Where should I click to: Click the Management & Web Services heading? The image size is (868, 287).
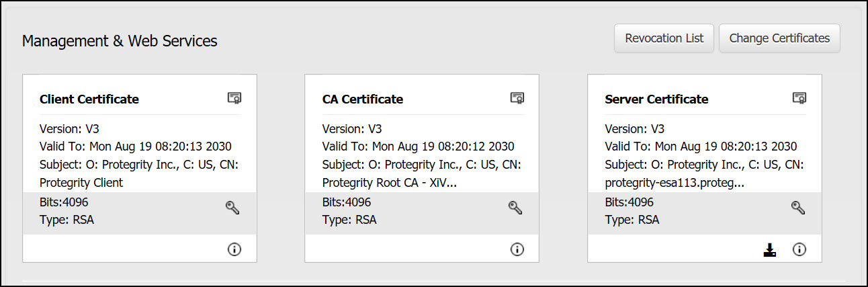tap(120, 41)
